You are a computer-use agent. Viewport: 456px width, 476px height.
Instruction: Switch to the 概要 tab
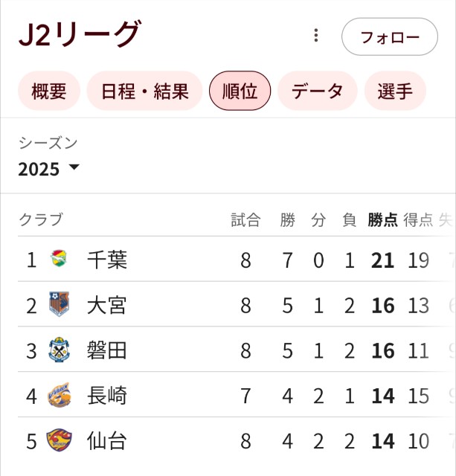49,91
